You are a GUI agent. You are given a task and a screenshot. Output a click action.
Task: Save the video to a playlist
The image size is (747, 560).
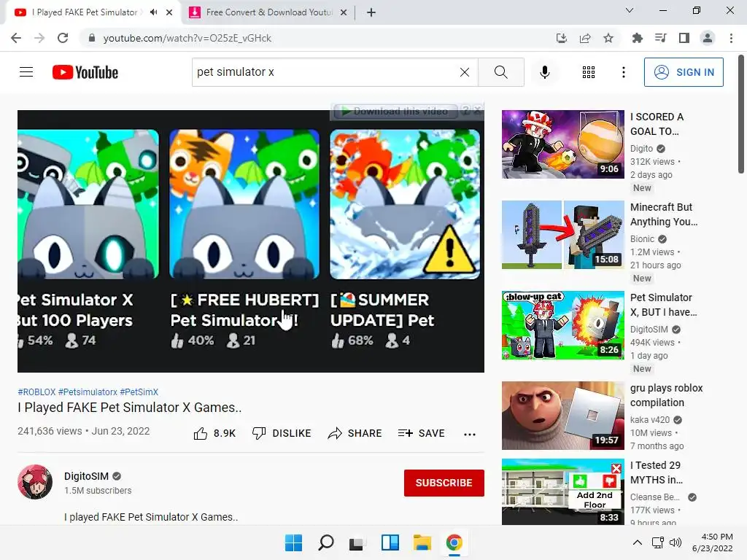(x=421, y=433)
